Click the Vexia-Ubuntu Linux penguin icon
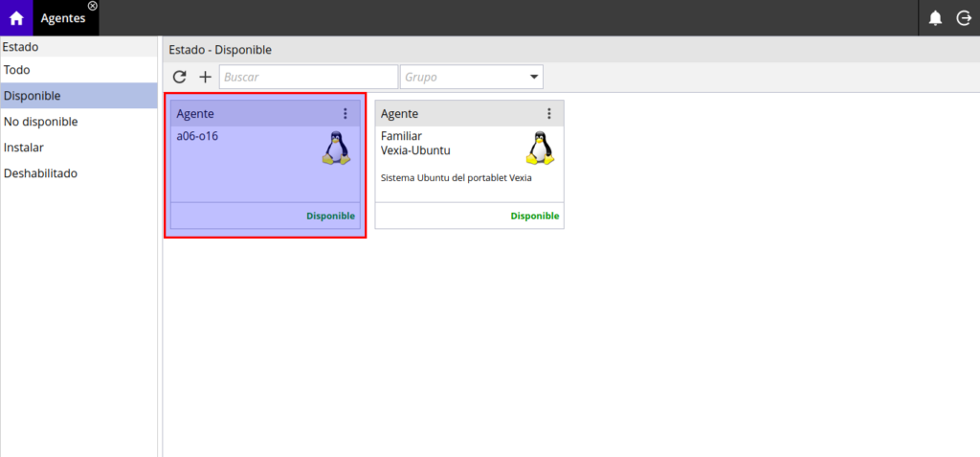980x457 pixels. (540, 149)
